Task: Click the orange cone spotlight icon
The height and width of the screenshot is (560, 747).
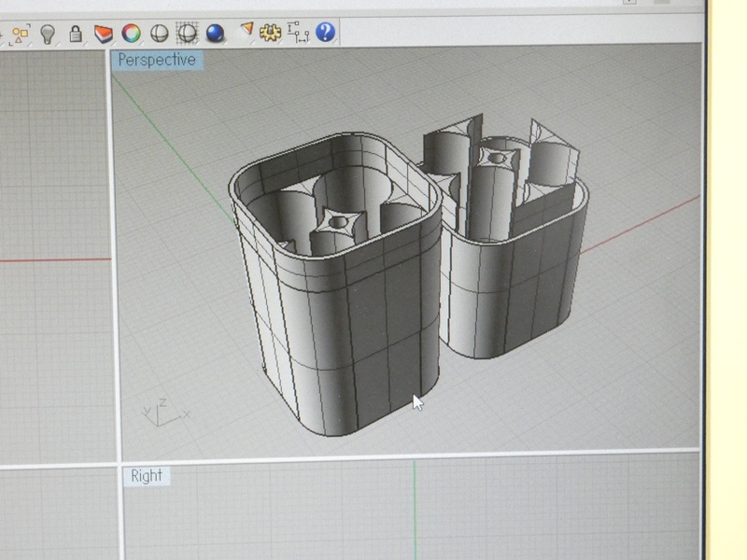Action: (x=247, y=30)
